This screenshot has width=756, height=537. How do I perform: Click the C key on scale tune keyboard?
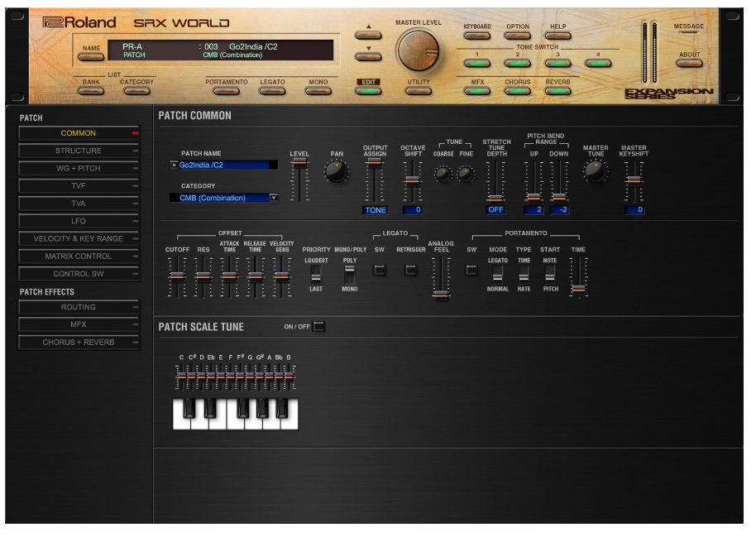181,415
